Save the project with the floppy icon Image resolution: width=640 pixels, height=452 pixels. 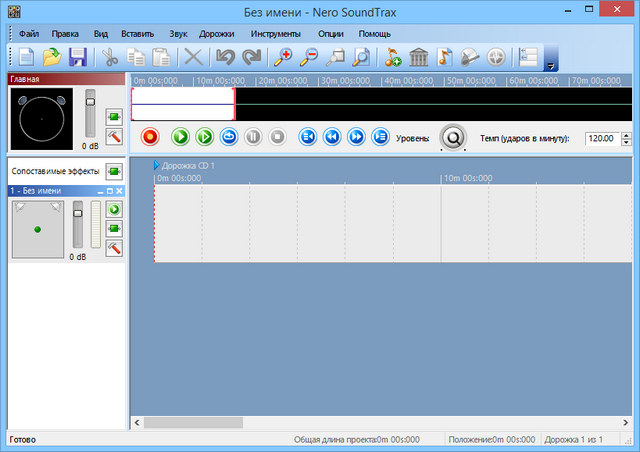click(77, 58)
